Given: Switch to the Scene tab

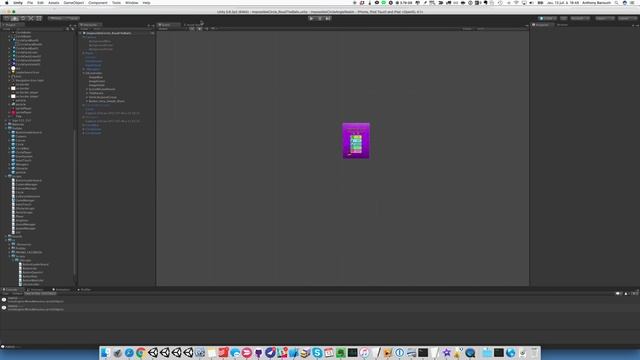Looking at the screenshot, I should pyautogui.click(x=169, y=25).
